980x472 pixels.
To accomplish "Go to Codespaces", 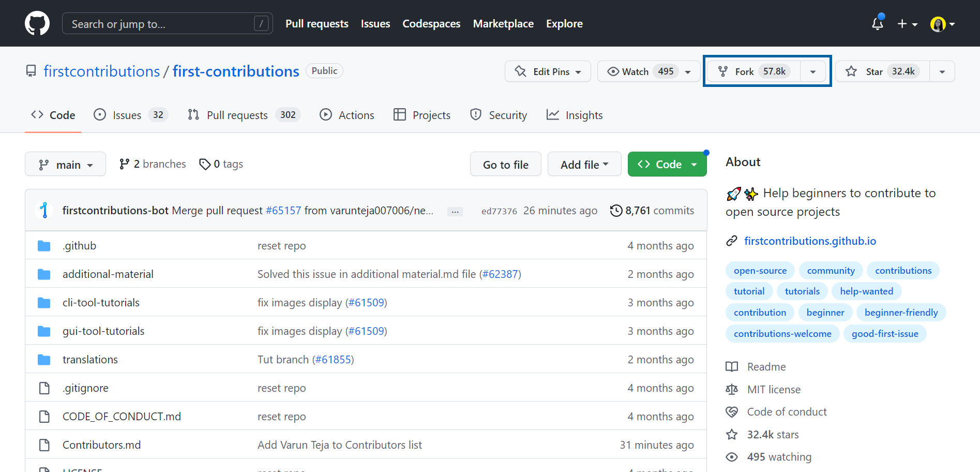I will 431,24.
